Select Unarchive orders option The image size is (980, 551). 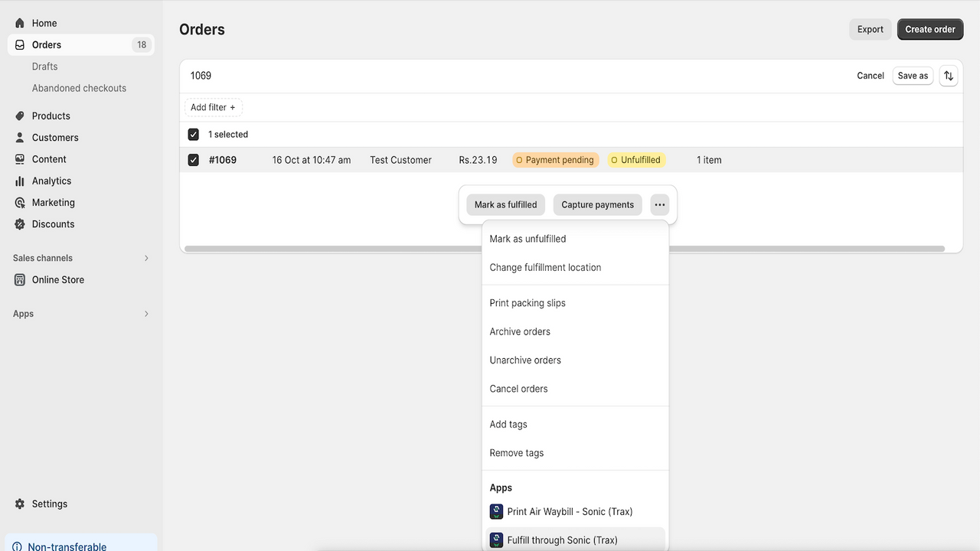coord(576,360)
